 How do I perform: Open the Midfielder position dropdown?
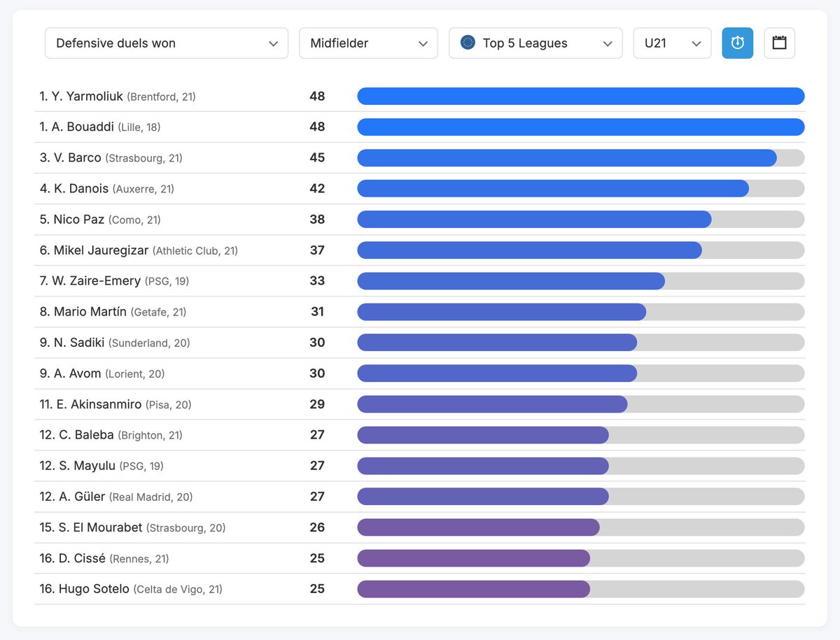(368, 43)
